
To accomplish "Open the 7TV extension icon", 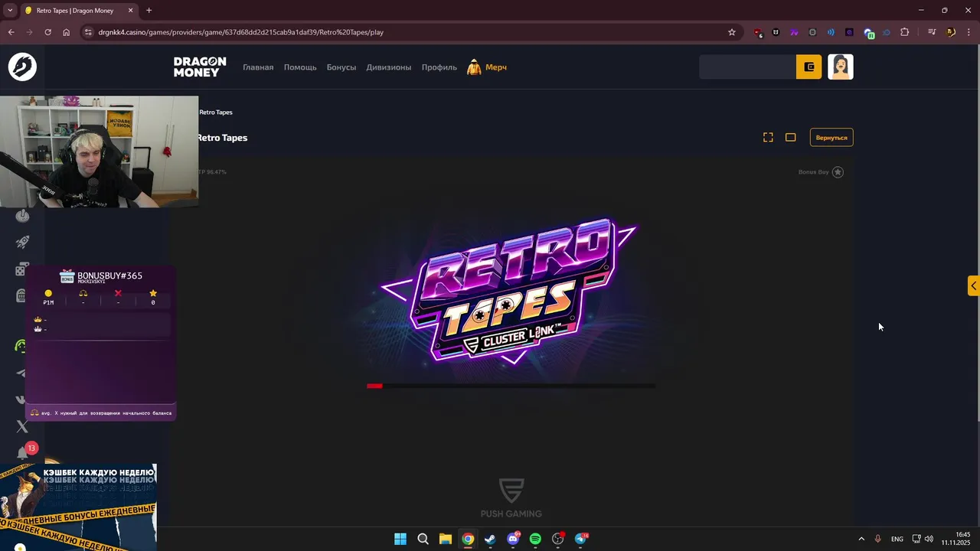I will (x=794, y=32).
